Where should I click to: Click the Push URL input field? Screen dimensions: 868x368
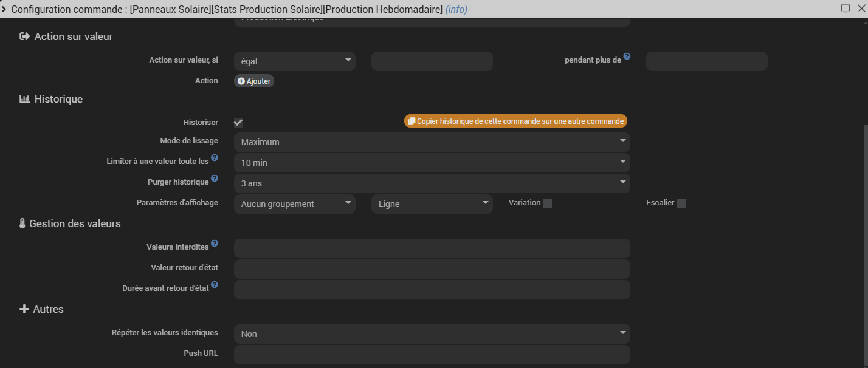[432, 355]
